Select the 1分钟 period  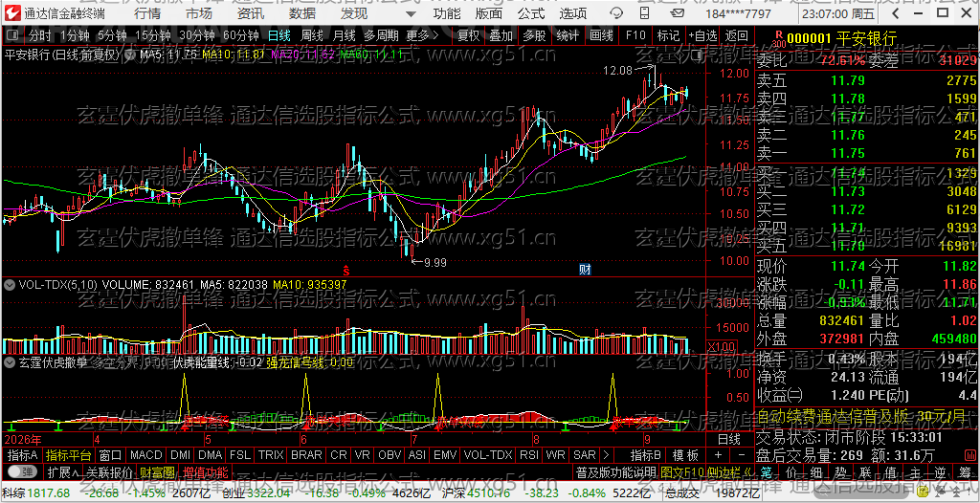(75, 36)
